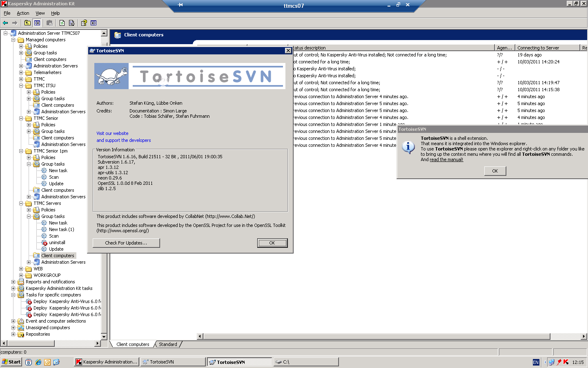Viewport: 588px width, 368px height.
Task: Toggle the Show/Hide Console Tree toolbar icon
Action: pyautogui.click(x=37, y=23)
